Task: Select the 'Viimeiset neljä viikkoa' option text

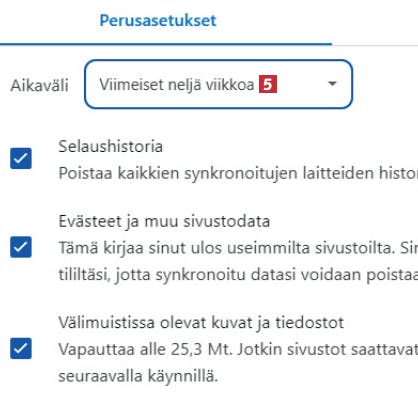Action: pos(177,85)
